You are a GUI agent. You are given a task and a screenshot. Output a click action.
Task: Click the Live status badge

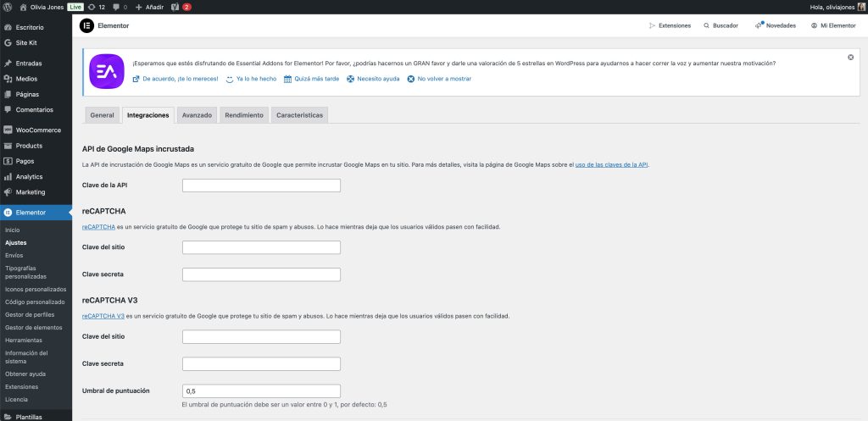click(75, 7)
